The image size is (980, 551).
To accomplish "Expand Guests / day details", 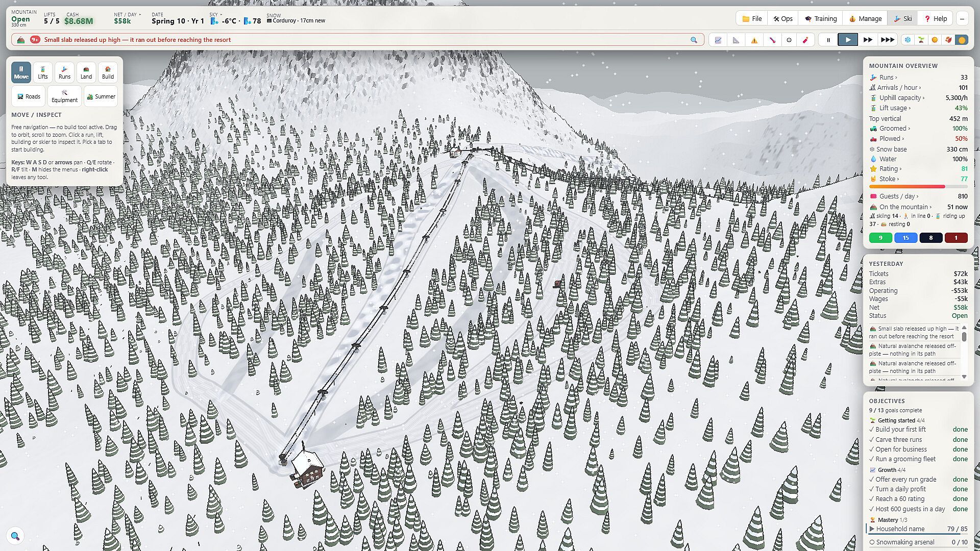I will tap(918, 196).
